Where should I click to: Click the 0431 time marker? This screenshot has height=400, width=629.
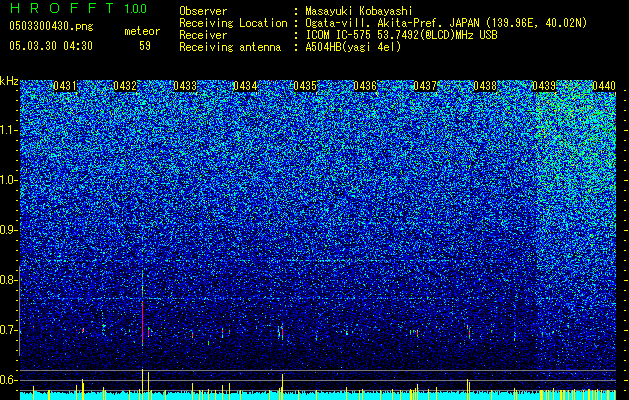(x=65, y=86)
